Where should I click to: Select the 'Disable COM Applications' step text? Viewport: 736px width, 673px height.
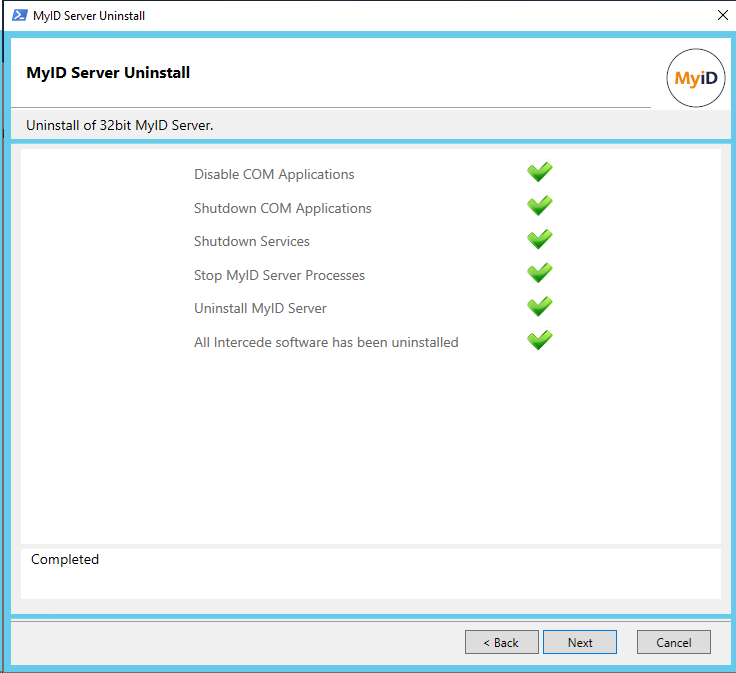click(x=274, y=175)
